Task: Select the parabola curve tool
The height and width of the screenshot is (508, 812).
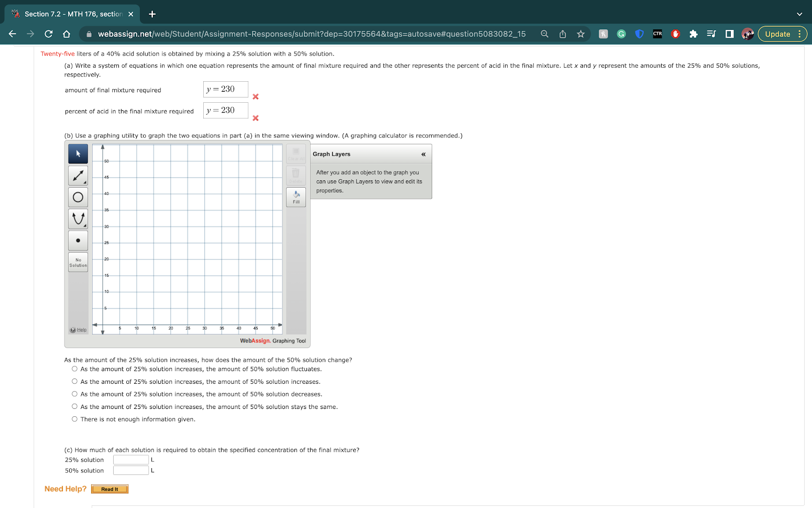Action: click(x=78, y=219)
